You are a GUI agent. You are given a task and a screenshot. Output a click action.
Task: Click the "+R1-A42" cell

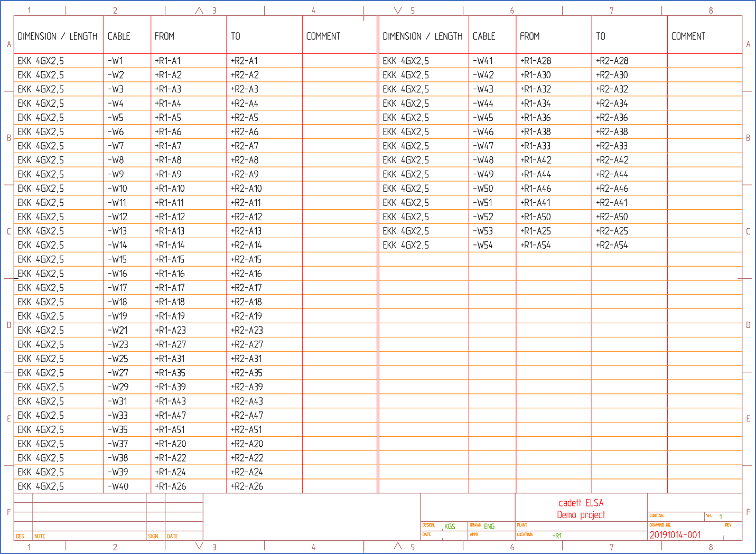pyautogui.click(x=535, y=160)
